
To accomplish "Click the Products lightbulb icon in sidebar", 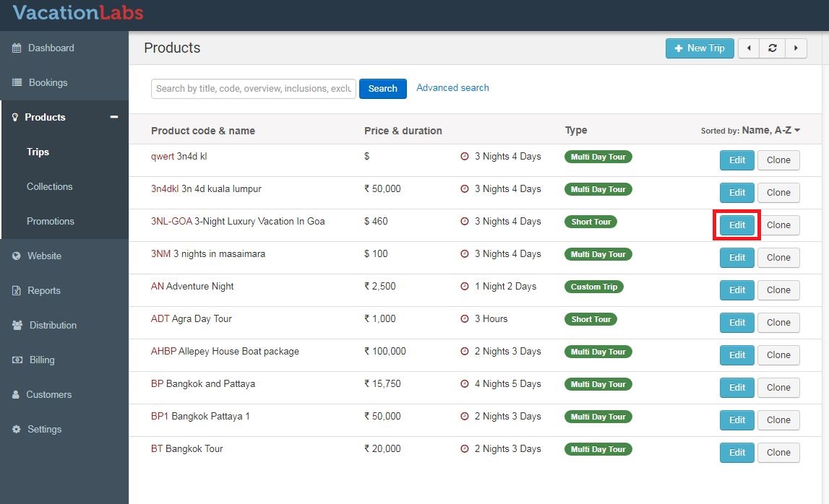I will tap(14, 117).
